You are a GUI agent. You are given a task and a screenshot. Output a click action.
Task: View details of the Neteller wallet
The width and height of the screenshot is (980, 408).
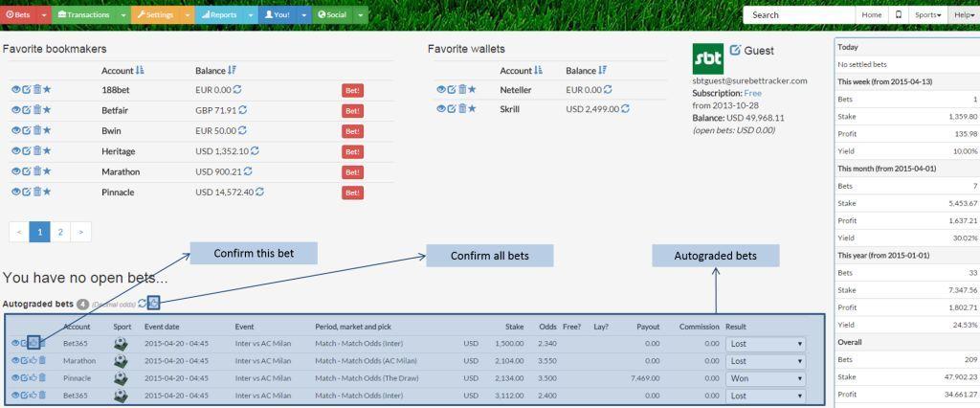(x=441, y=89)
